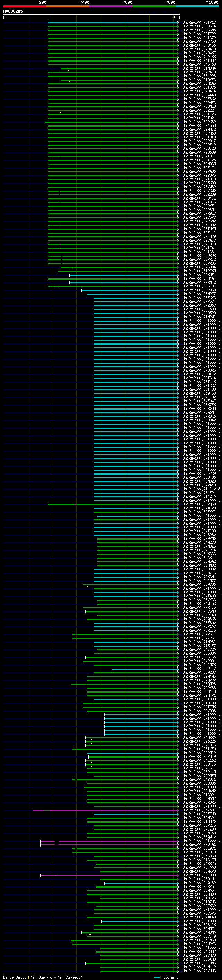Screen dimensions: 222x980
Task: Open the UniRef100_P41379 hit label
Action: [x=199, y=38]
